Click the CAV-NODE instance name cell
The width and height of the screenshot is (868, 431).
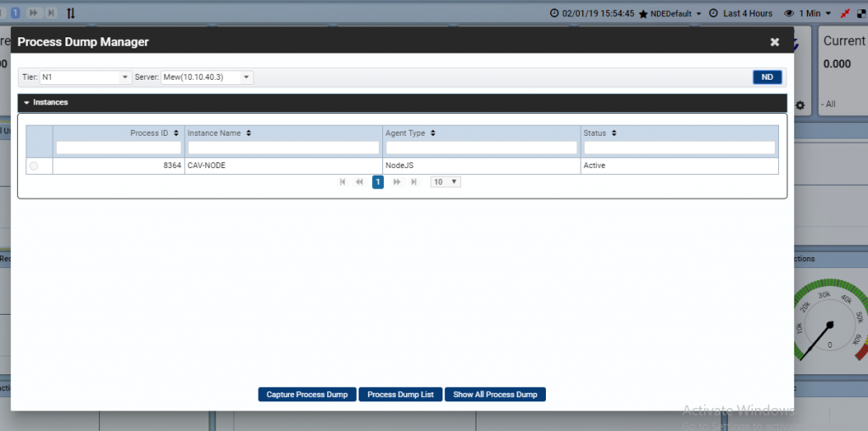pyautogui.click(x=283, y=165)
